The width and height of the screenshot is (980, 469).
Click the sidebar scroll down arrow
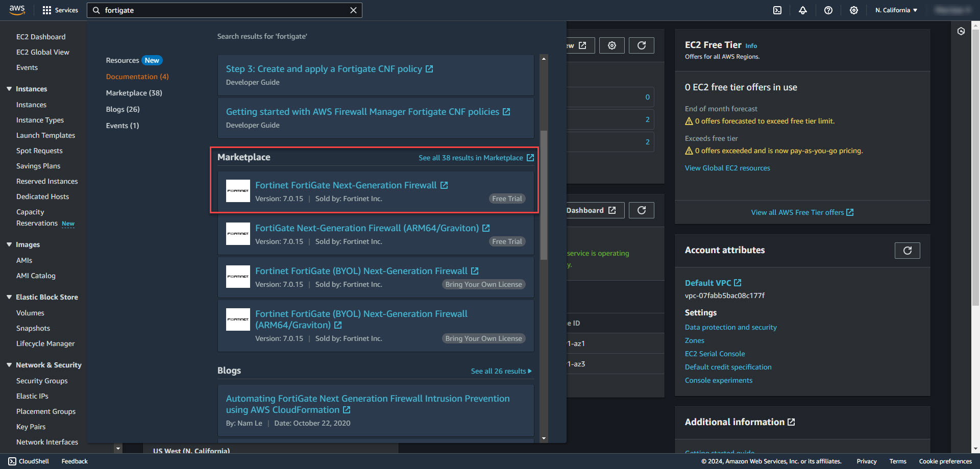[x=118, y=449]
